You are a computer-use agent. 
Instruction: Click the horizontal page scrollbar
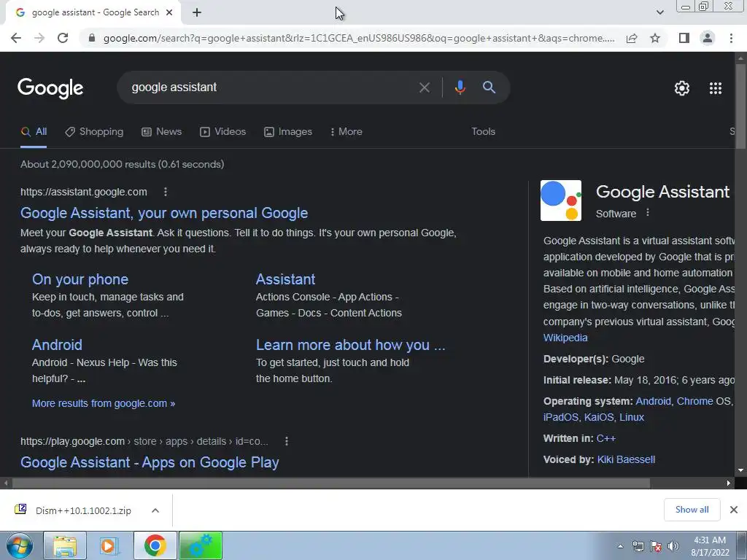point(331,483)
